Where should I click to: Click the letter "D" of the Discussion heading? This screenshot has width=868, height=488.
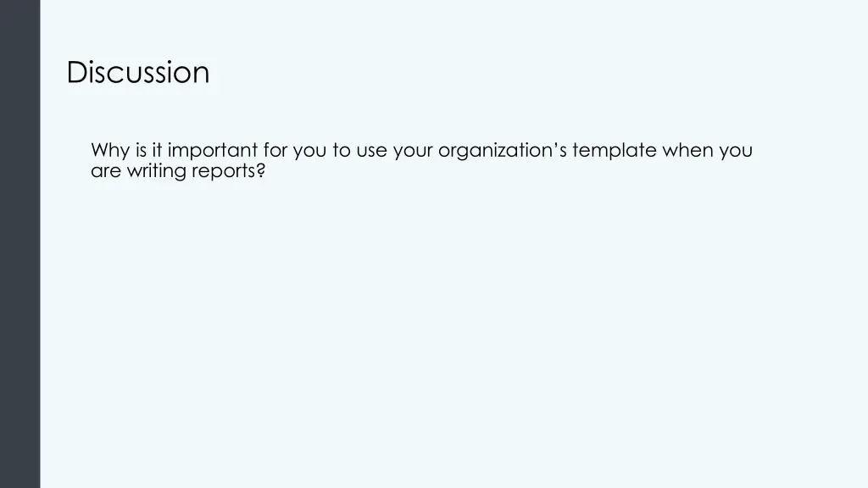76,73
